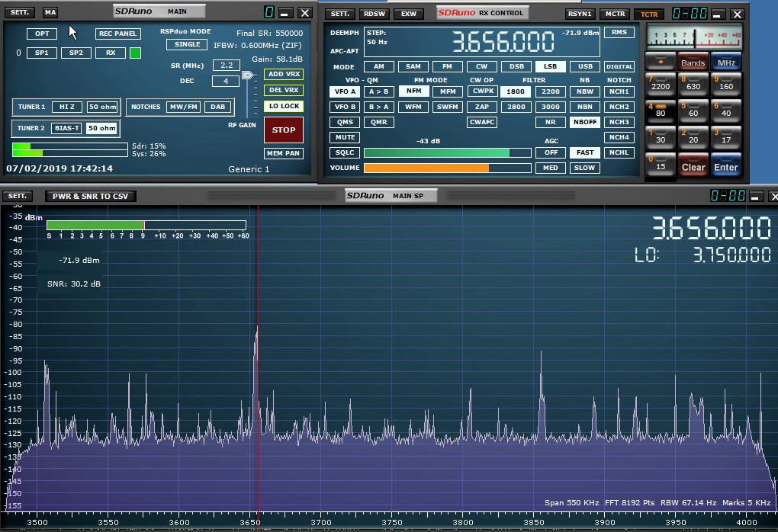Image resolution: width=778 pixels, height=532 pixels.
Task: Click the MW/FM notch button
Action: [x=184, y=107]
